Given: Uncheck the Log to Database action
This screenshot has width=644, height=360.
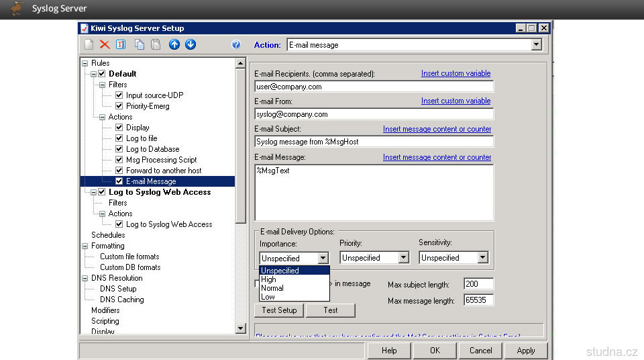Looking at the screenshot, I should (x=119, y=149).
